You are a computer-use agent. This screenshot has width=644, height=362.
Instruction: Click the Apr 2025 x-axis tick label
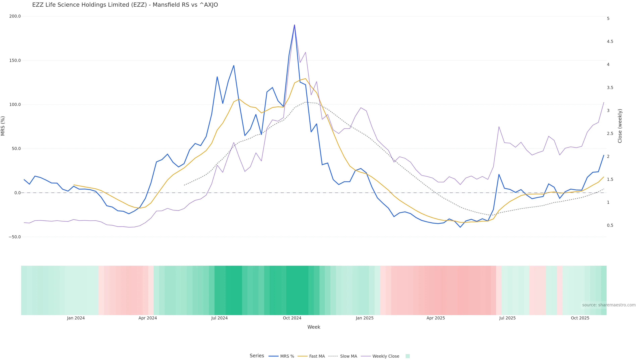point(436,318)
